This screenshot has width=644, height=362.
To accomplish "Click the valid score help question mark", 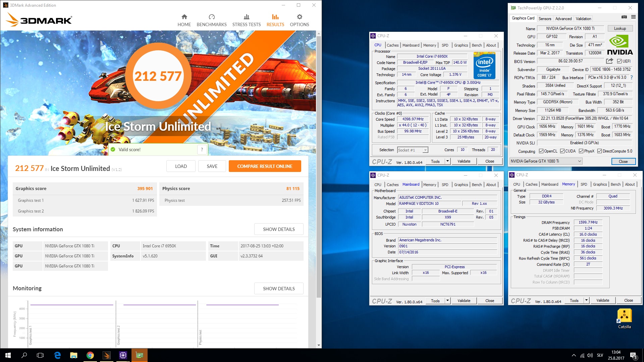I will [x=202, y=149].
